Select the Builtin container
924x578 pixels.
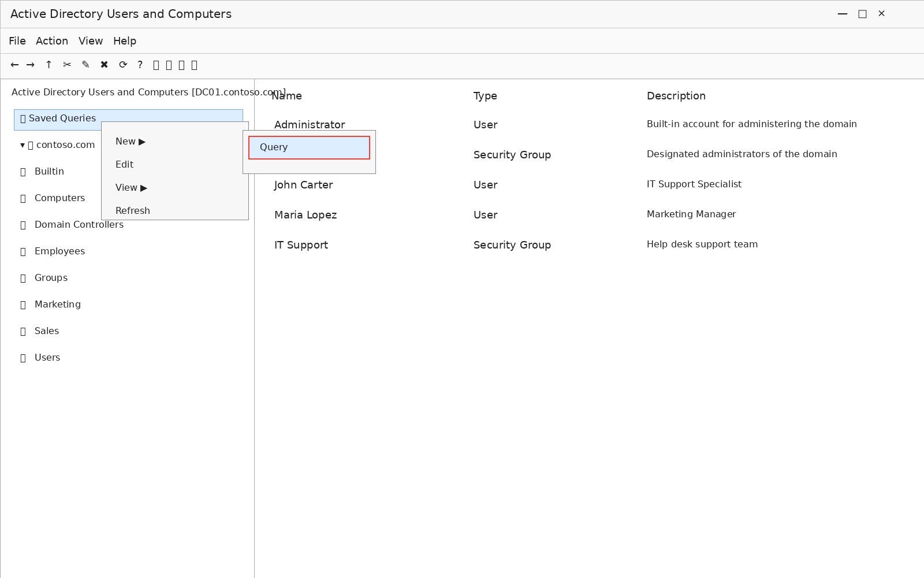point(49,172)
